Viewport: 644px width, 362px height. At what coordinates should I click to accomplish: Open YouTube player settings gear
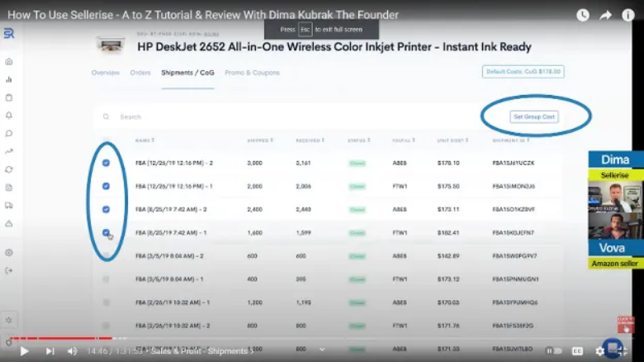point(599,351)
